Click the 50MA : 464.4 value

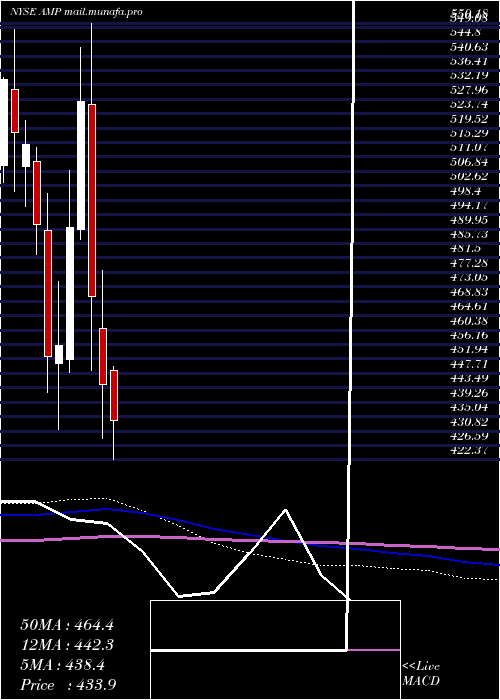point(67,625)
